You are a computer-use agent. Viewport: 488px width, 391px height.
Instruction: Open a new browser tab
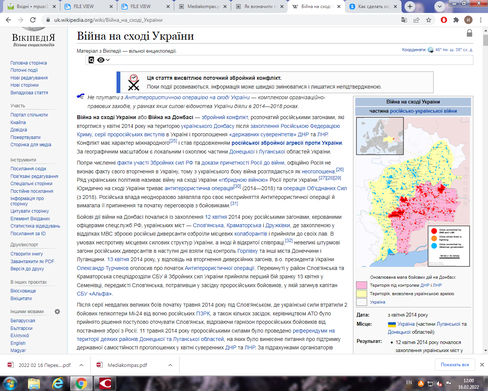410,6
